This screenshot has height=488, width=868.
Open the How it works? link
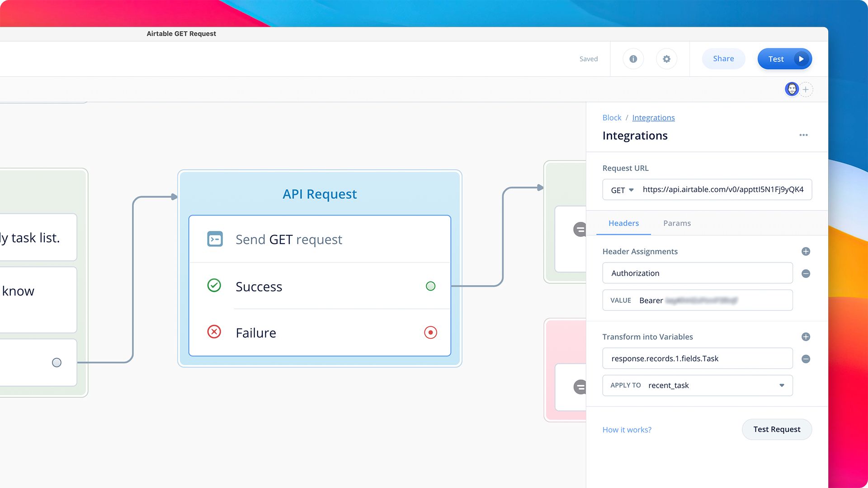point(627,429)
